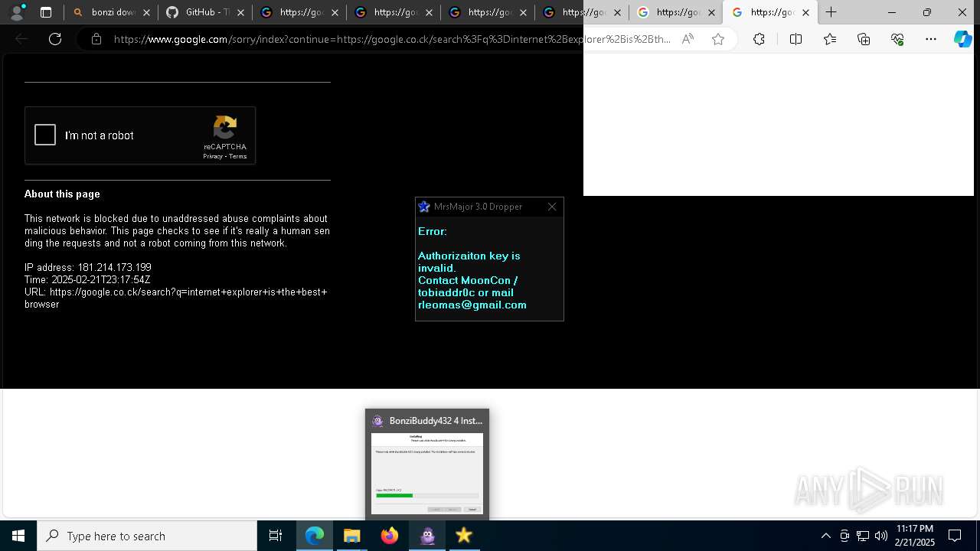Click the BonziBuddy taskbar icon
The height and width of the screenshot is (551, 980).
pyautogui.click(x=427, y=536)
